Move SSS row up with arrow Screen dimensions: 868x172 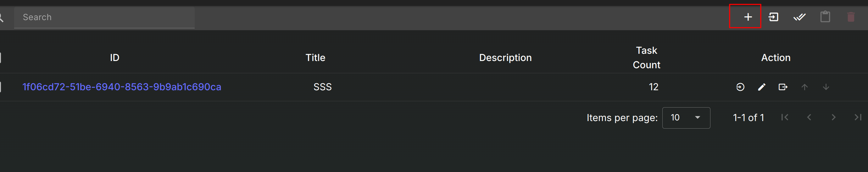coord(804,87)
